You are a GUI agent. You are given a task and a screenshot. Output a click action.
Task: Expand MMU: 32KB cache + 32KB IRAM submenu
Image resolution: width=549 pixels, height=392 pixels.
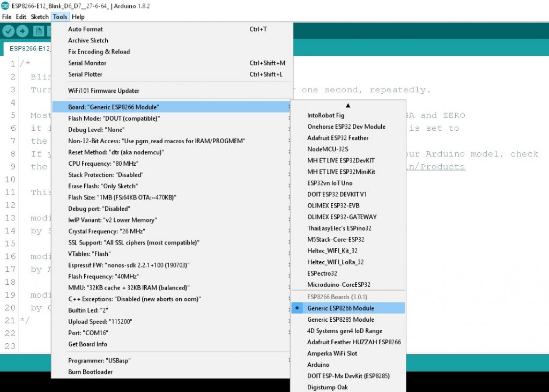tap(172, 287)
